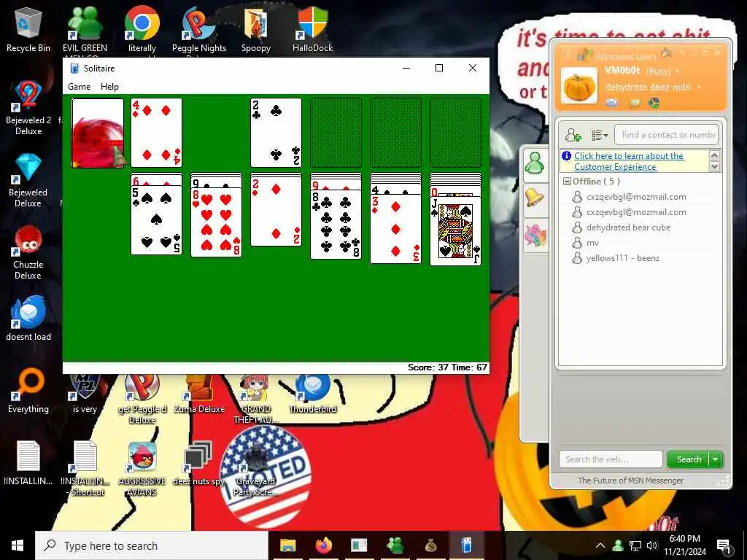Select the 2 of clubs foundation card
The image size is (747, 560).
[x=276, y=133]
